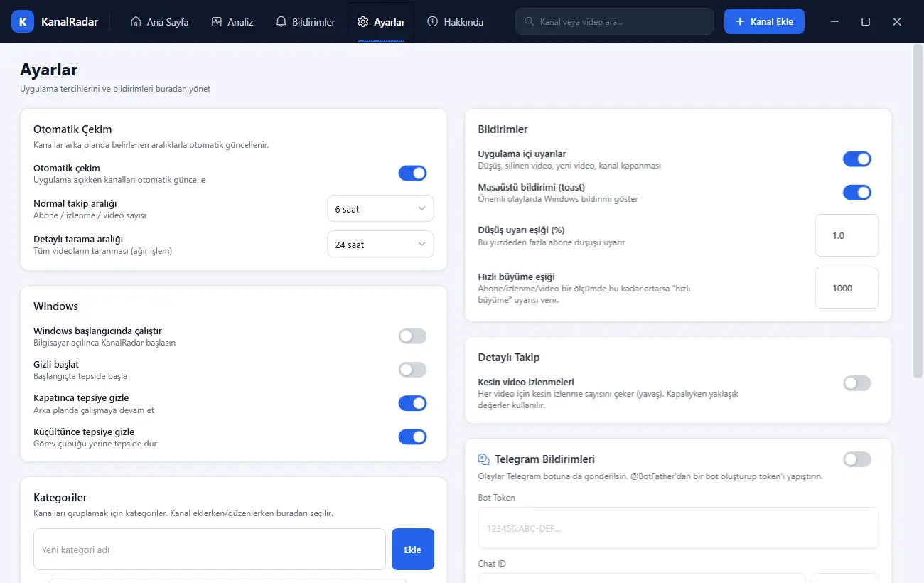Viewport: 924px width, 583px height.
Task: Click the Bildirimler card heading in settings
Action: (x=503, y=129)
